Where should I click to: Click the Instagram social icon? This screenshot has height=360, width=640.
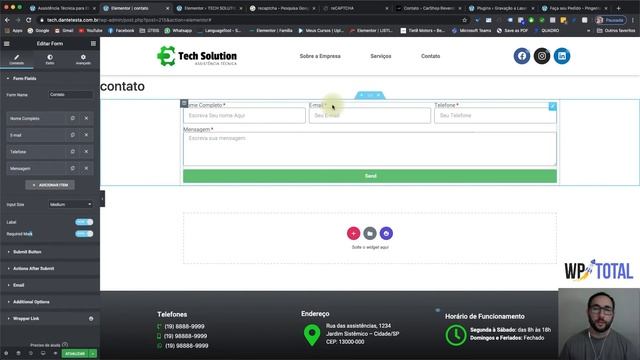click(542, 56)
